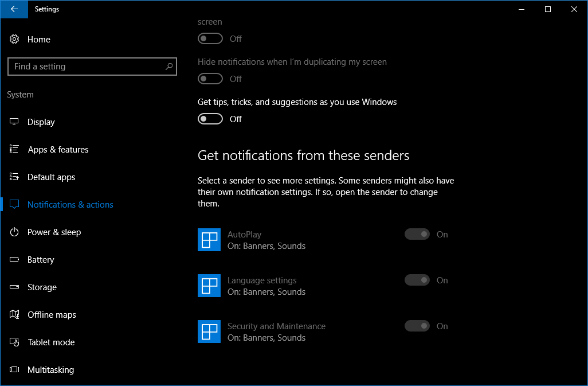This screenshot has width=588, height=386.
Task: Click 'Get tips, tricks, and suggestions' label
Action: click(297, 102)
